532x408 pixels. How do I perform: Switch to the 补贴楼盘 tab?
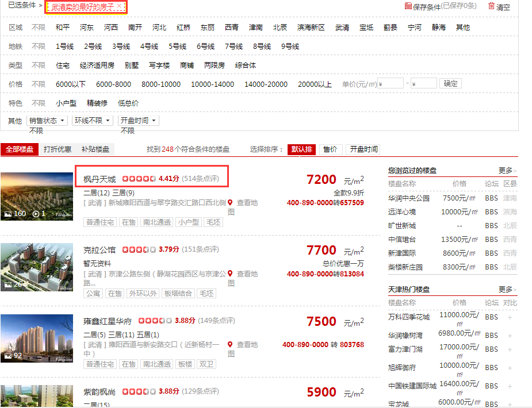coord(95,149)
